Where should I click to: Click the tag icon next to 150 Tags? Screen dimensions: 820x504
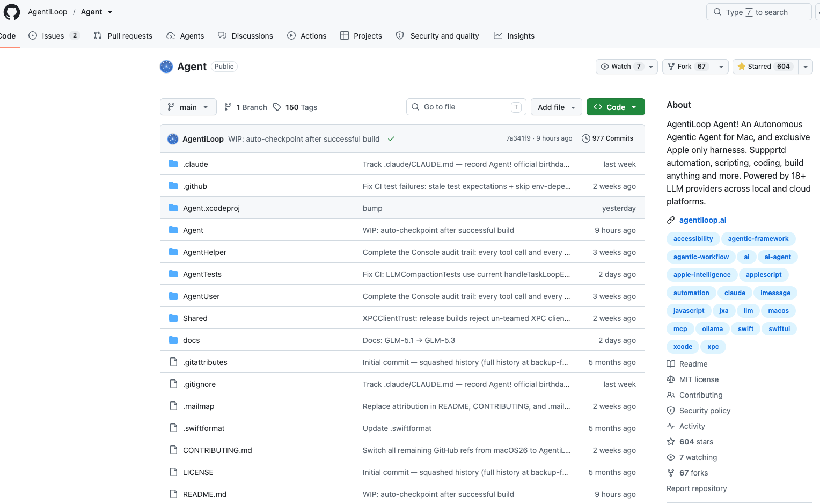pos(277,107)
